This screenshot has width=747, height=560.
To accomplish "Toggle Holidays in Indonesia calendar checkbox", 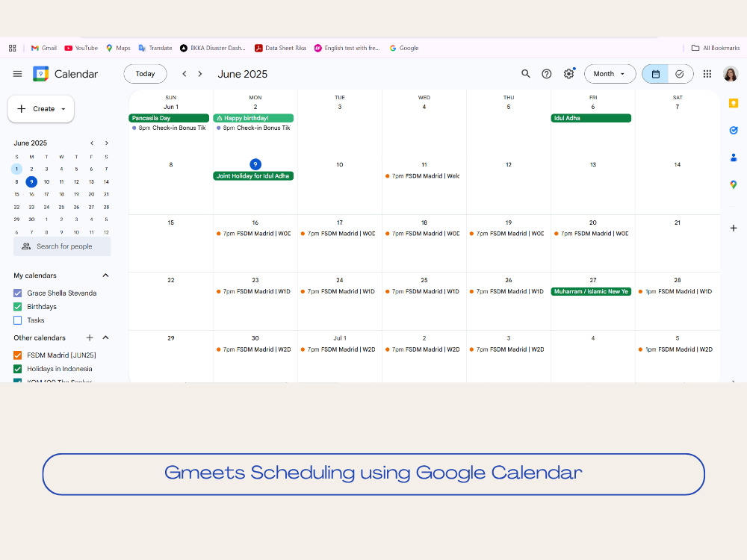I will [18, 369].
